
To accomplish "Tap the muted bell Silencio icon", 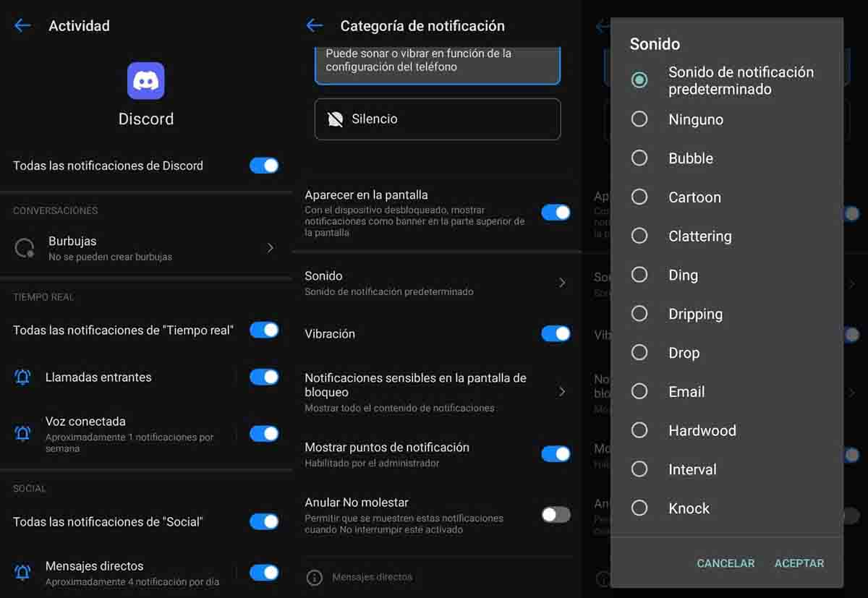I will pyautogui.click(x=335, y=119).
